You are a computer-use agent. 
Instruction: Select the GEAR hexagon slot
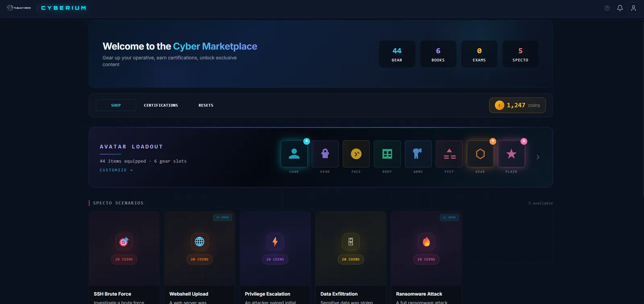tap(480, 154)
